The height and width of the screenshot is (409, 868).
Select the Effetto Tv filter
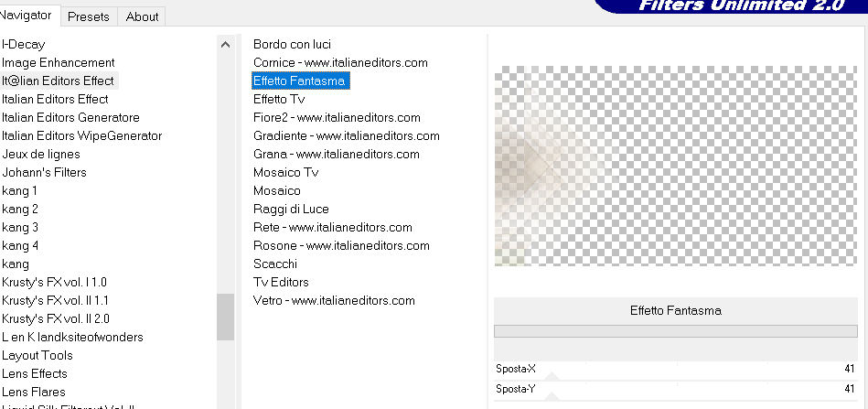point(279,99)
